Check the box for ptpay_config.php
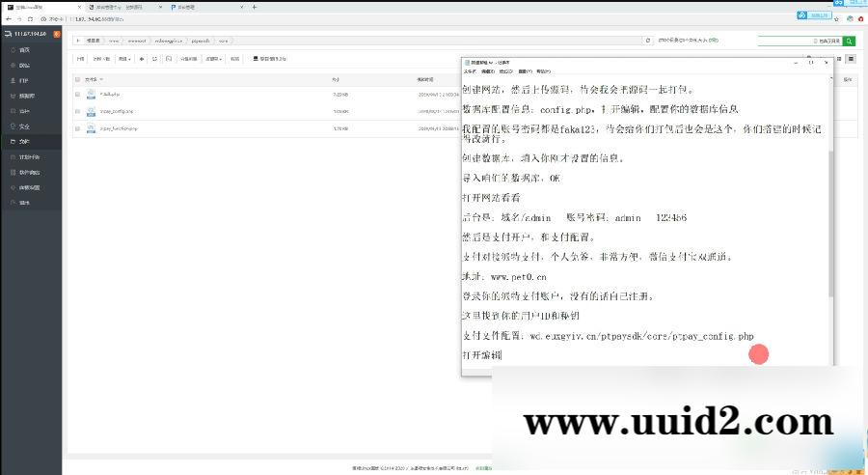This screenshot has width=868, height=475. (x=78, y=111)
